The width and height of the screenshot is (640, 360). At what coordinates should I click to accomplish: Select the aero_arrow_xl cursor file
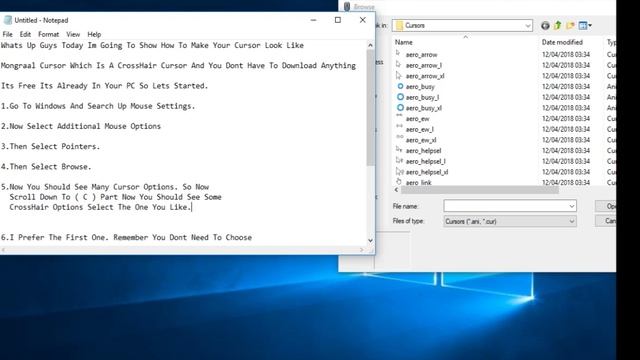[424, 76]
